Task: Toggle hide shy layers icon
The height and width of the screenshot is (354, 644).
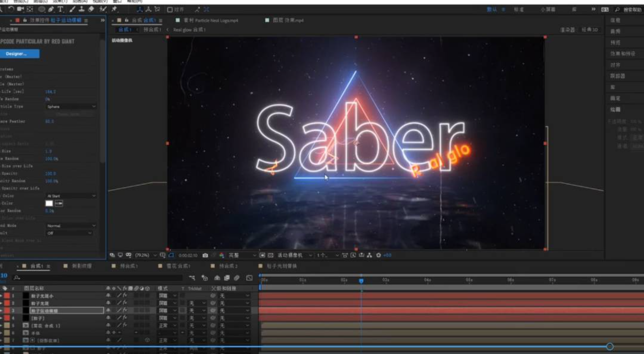Action: 217,278
